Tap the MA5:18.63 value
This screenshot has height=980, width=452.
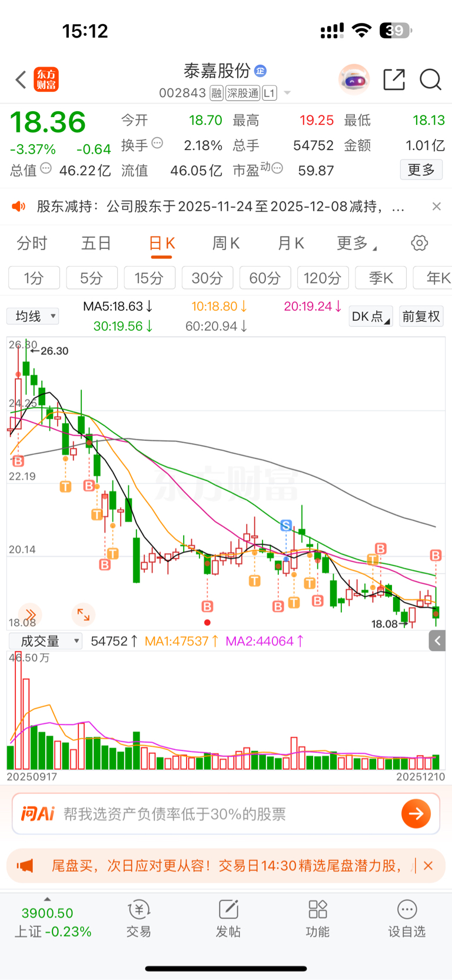coord(118,306)
